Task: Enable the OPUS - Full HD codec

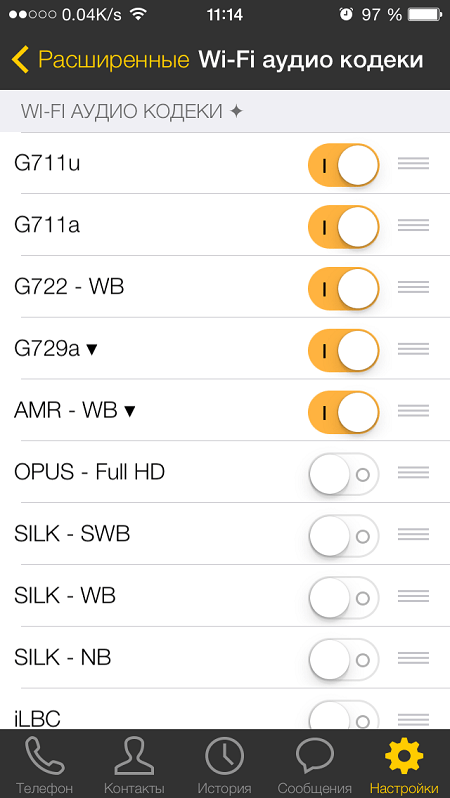Action: 344,473
